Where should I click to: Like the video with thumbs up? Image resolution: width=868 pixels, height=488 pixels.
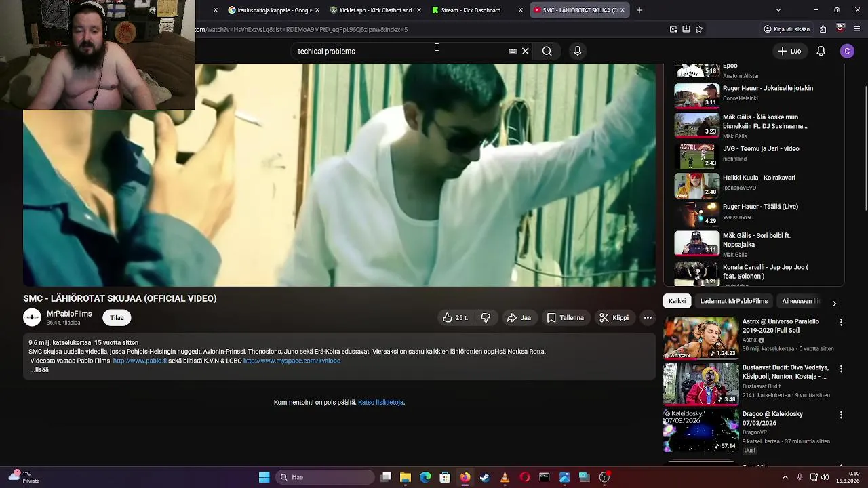pos(455,317)
